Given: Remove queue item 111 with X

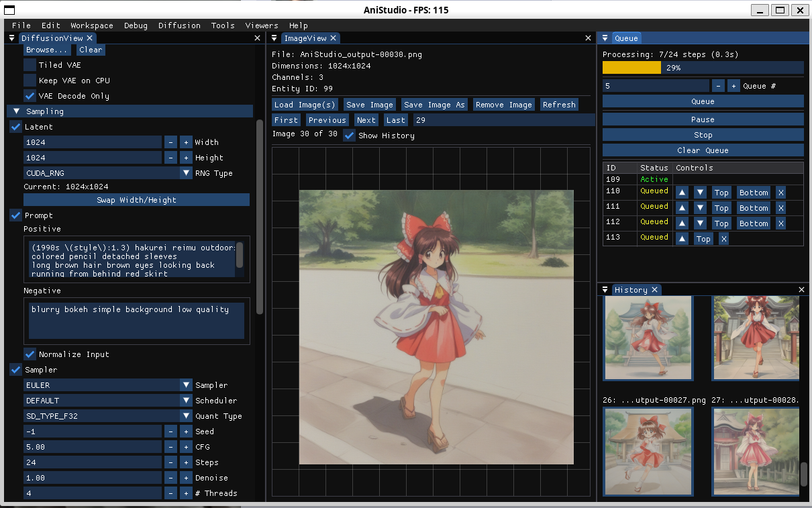Looking at the screenshot, I should pos(780,208).
